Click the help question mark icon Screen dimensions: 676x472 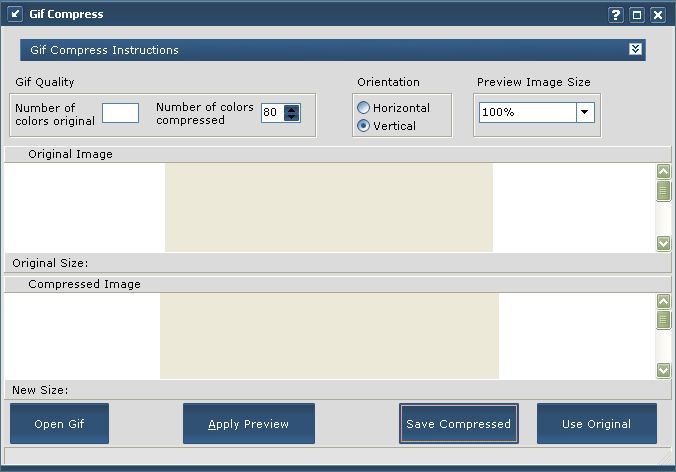(x=616, y=15)
